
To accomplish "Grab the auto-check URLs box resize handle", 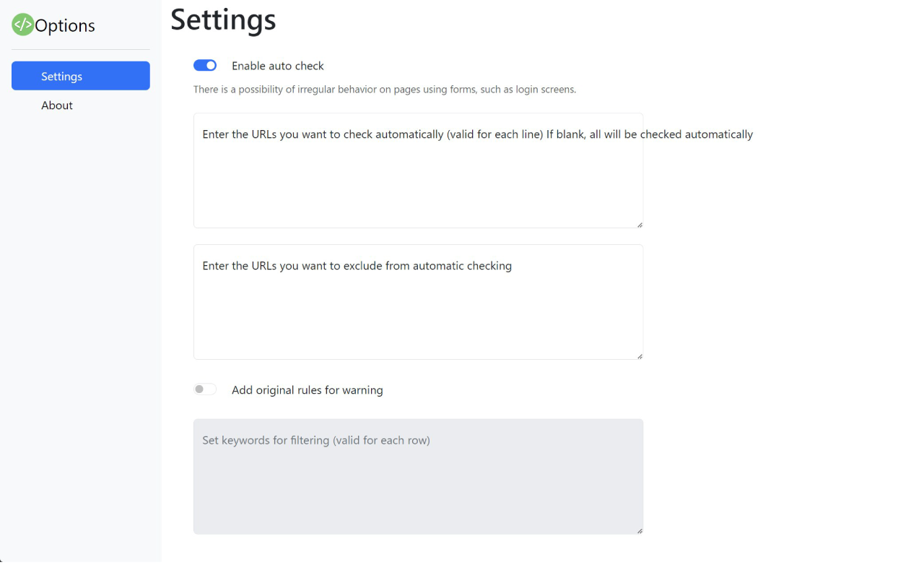I will click(x=640, y=225).
